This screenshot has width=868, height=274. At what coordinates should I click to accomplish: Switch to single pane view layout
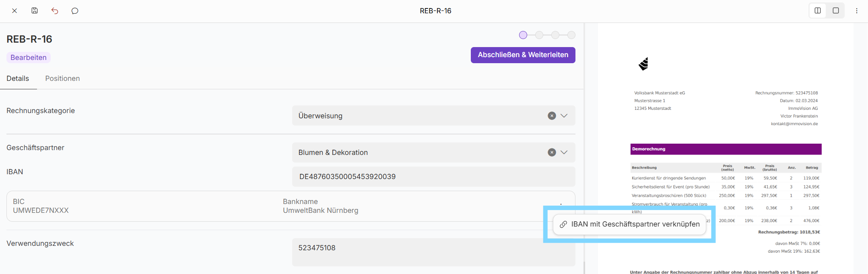pyautogui.click(x=836, y=11)
